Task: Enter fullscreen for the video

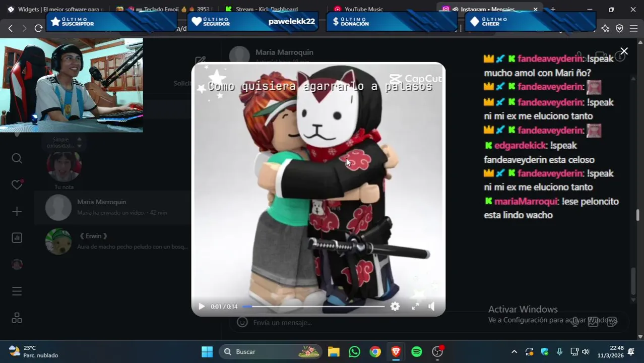Action: pyautogui.click(x=415, y=306)
